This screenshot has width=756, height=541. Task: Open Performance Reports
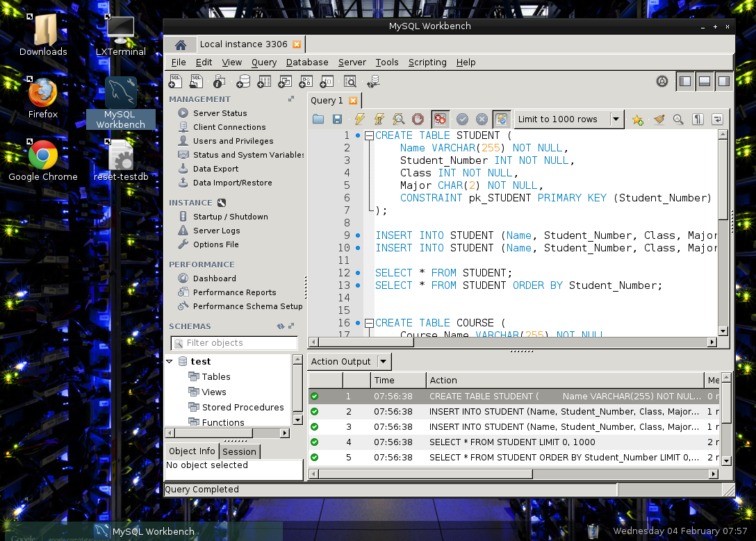(234, 292)
